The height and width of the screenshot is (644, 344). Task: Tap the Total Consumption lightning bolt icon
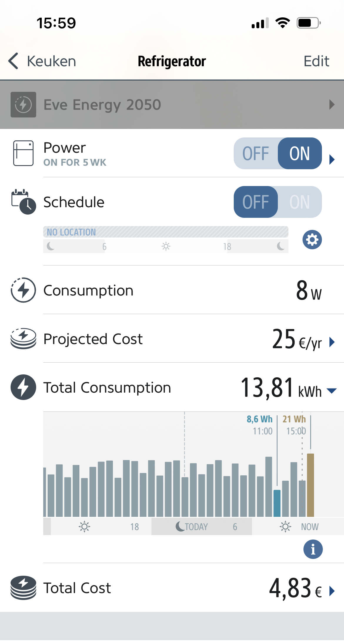click(23, 387)
